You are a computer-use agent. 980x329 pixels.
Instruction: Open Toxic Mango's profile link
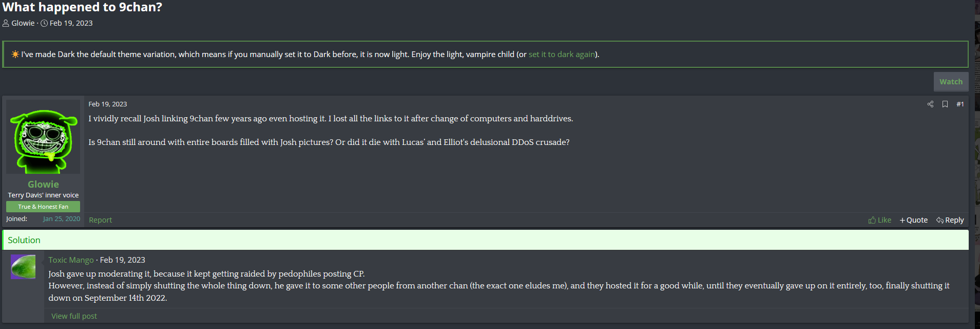[71, 260]
